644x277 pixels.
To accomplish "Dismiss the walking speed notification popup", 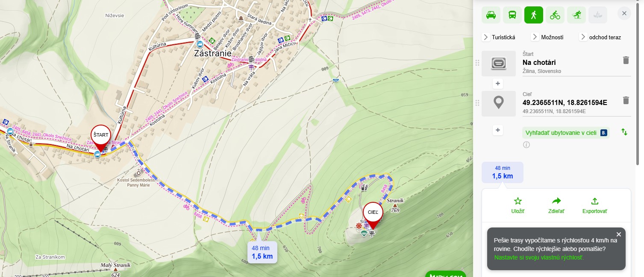I will coord(618,234).
